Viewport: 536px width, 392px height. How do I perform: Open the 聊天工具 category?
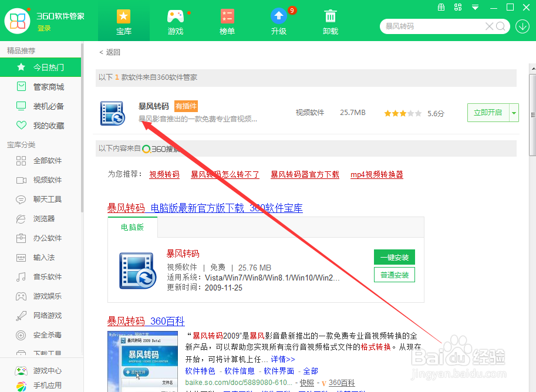click(41, 200)
